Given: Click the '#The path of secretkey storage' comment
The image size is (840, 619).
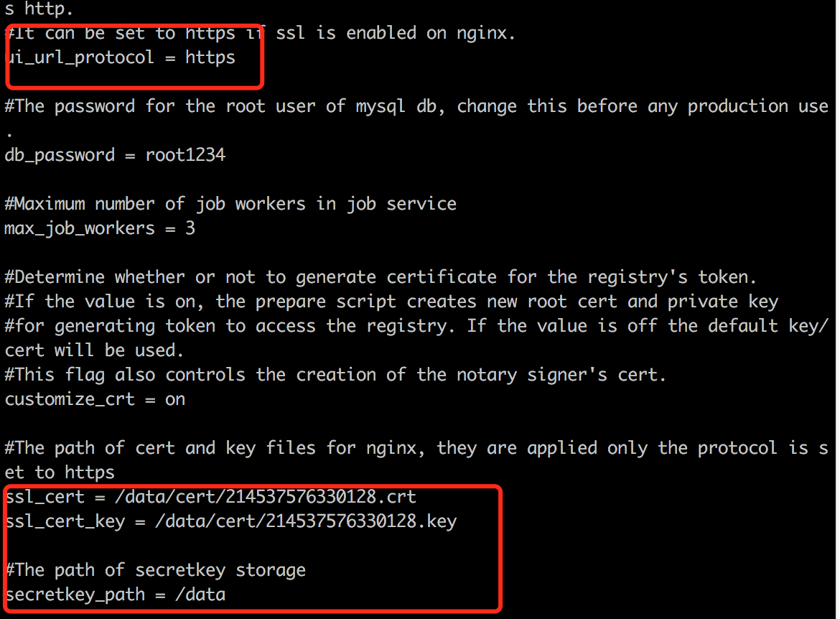Looking at the screenshot, I should (155, 570).
